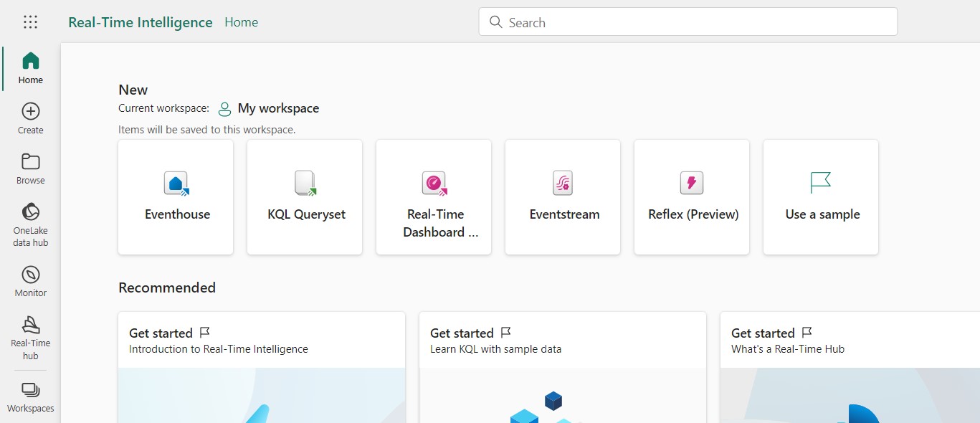The width and height of the screenshot is (980, 423).
Task: Choose the Use a sample flag card
Action: click(821, 197)
